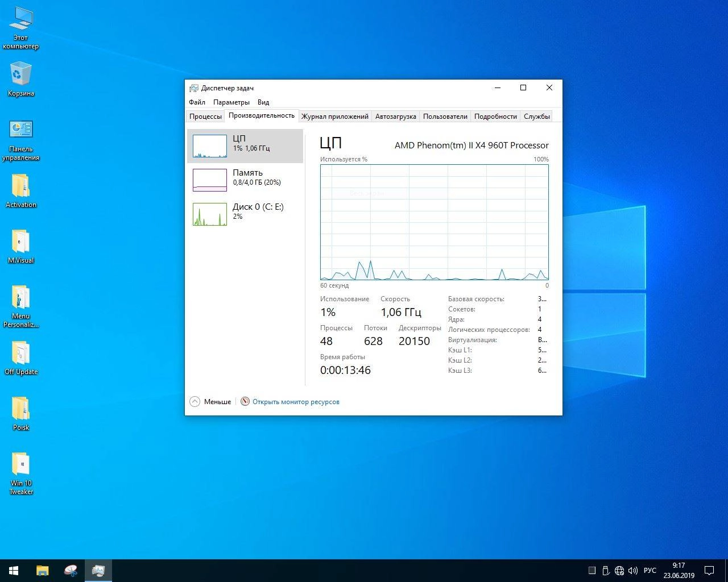The width and height of the screenshot is (728, 582).
Task: Click the Базовая скорость label
Action: click(476, 299)
